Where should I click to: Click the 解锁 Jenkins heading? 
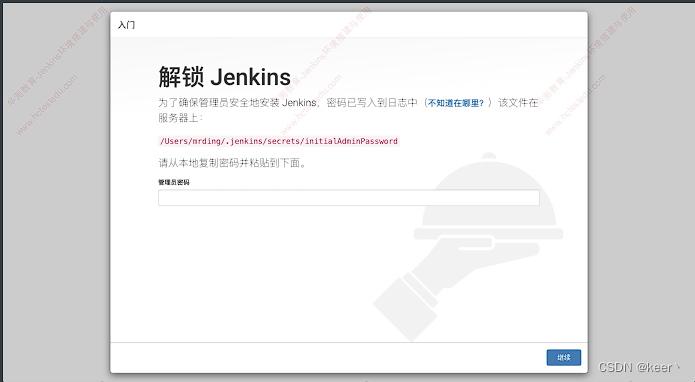coord(225,77)
